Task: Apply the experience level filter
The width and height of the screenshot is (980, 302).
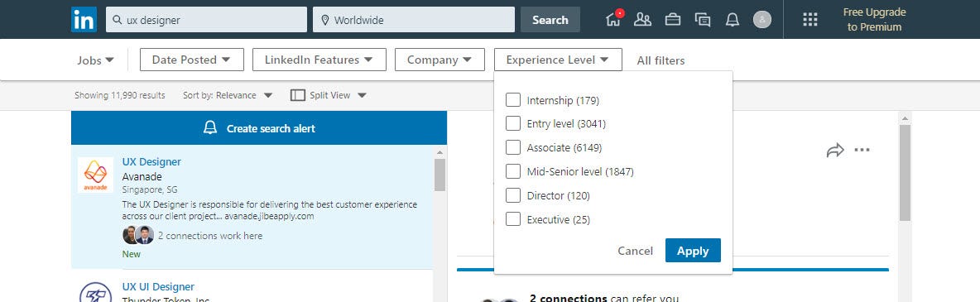Action: pyautogui.click(x=693, y=250)
